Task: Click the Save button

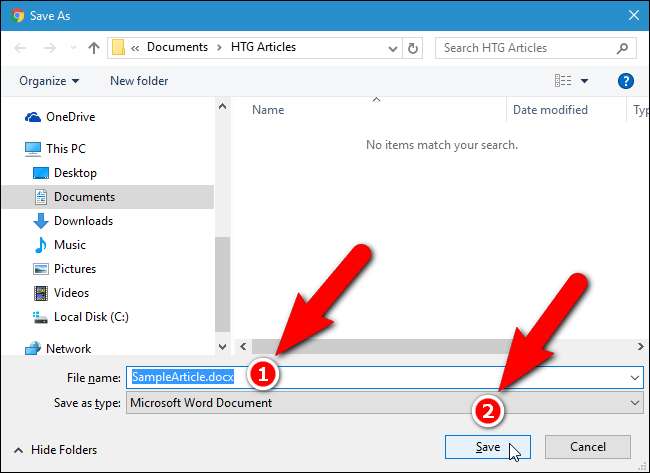Action: click(487, 447)
